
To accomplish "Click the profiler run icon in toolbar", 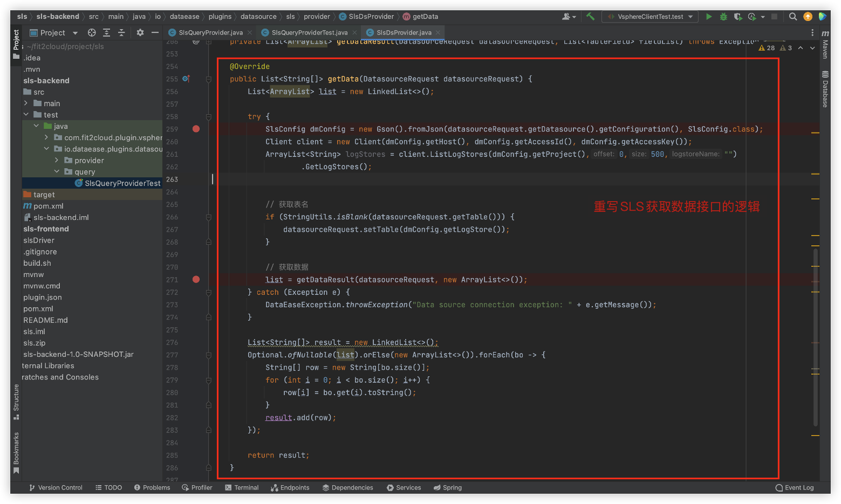I will tap(751, 17).
